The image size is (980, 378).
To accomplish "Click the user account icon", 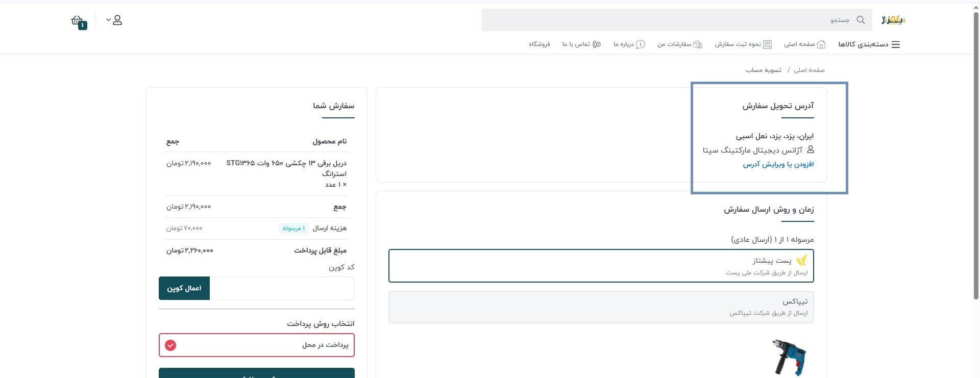I will coord(117,20).
